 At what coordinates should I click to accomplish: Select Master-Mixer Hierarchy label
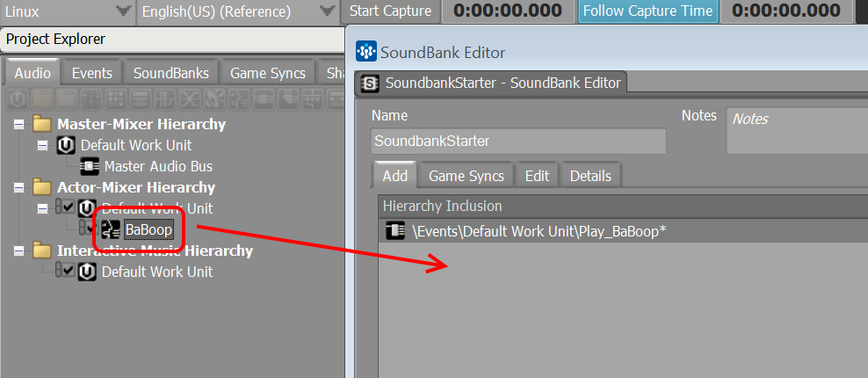point(141,124)
